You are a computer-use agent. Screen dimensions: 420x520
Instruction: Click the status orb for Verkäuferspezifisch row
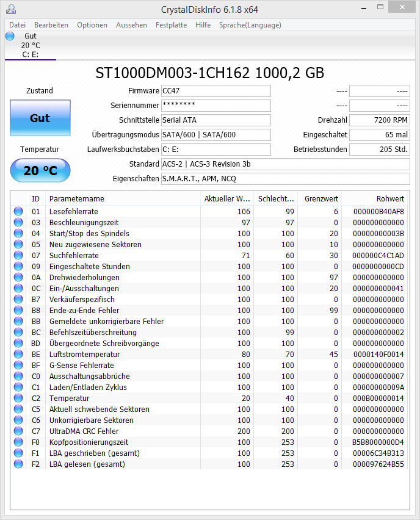tap(18, 299)
